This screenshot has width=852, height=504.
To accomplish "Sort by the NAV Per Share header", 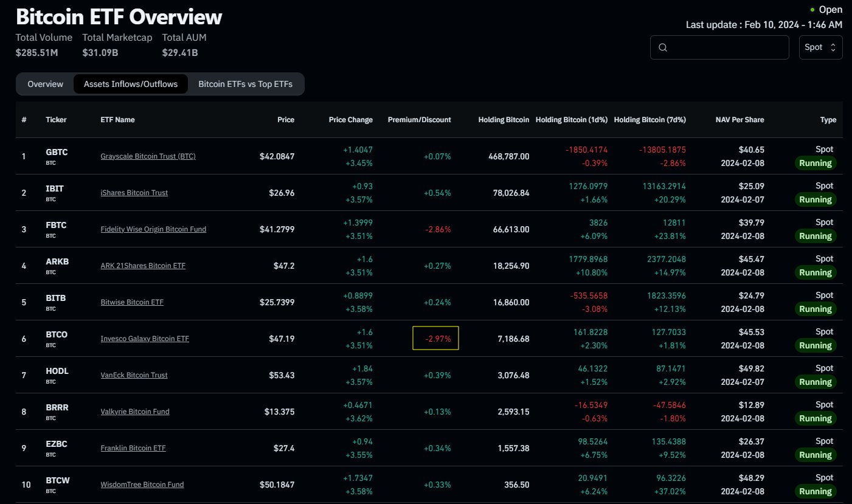I will pyautogui.click(x=739, y=120).
